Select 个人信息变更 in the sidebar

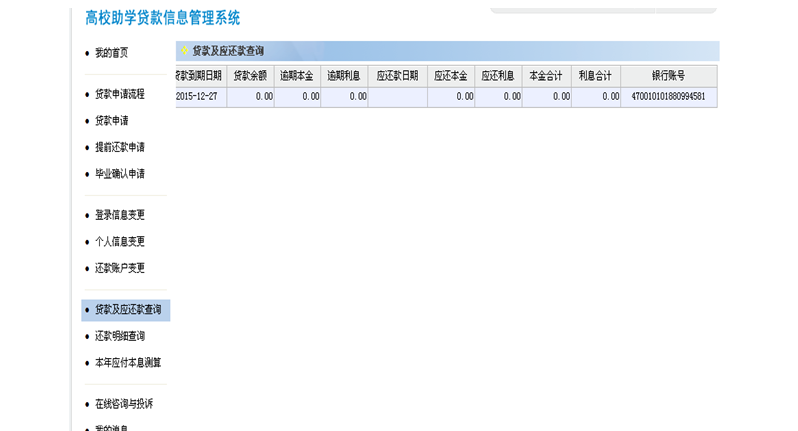[119, 242]
